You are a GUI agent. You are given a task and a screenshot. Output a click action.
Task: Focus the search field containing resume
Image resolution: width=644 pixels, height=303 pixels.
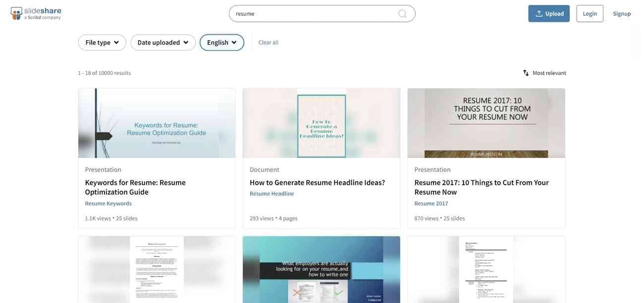(322, 13)
